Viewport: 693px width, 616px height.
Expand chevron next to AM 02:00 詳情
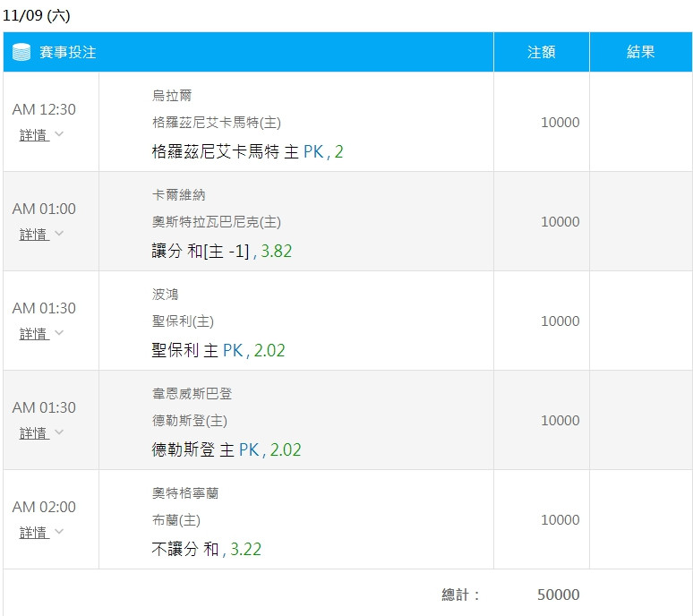click(59, 532)
